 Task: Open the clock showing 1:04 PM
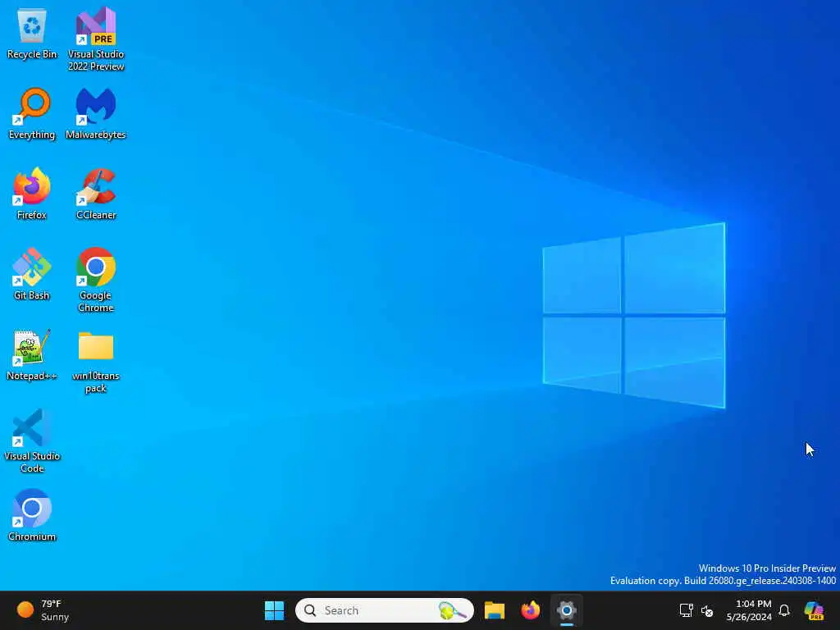click(749, 610)
